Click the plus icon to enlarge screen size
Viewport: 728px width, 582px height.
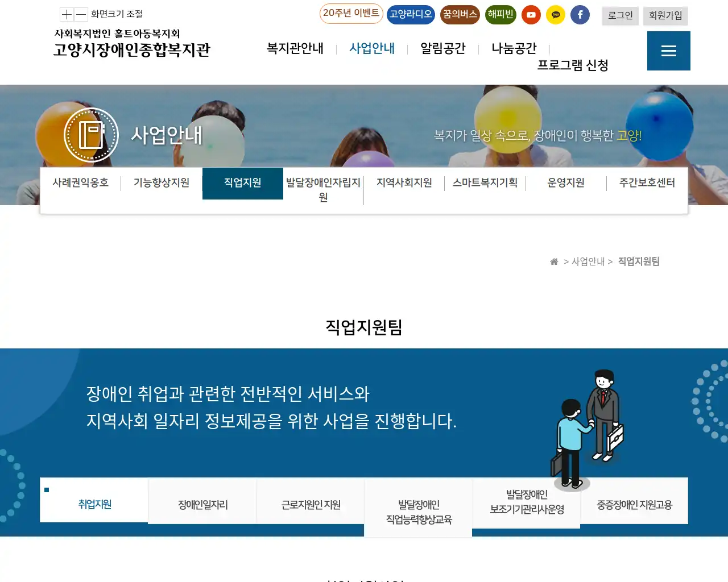[x=67, y=14]
